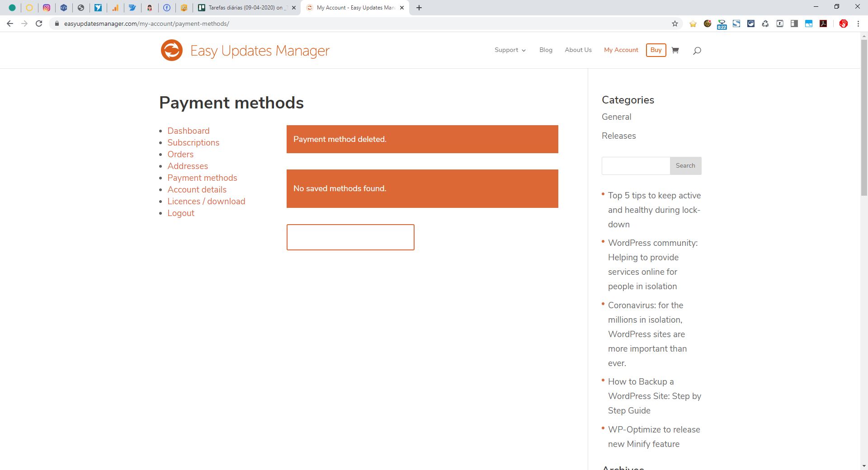Open the pinned globe tab
This screenshot has height=470, width=868.
(81, 8)
